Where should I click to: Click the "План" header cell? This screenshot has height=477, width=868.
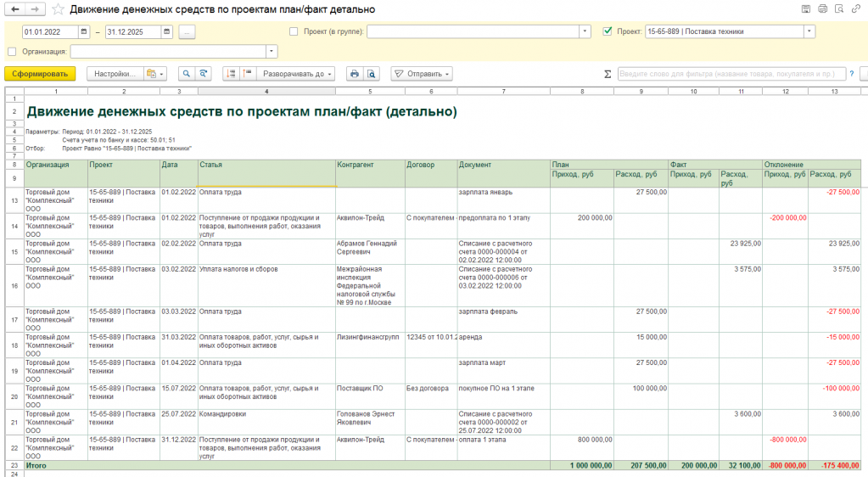point(609,165)
